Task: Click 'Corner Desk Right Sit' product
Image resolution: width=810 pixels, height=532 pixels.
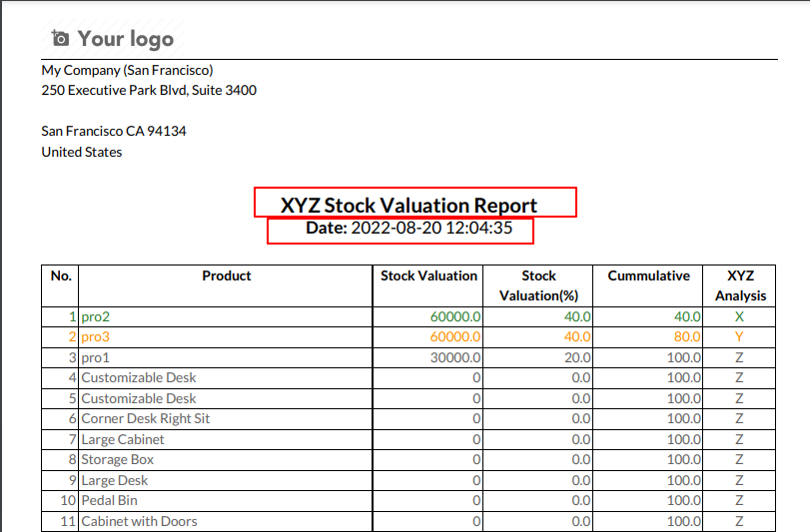Action: [146, 418]
